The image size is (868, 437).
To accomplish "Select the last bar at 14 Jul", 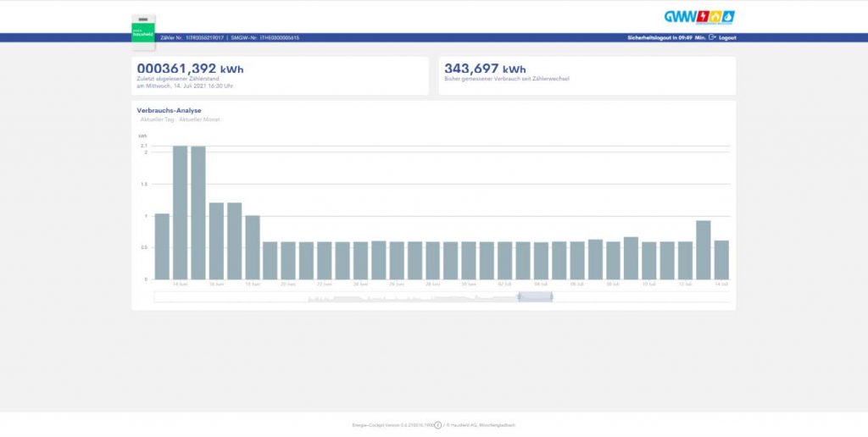I will pos(721,260).
